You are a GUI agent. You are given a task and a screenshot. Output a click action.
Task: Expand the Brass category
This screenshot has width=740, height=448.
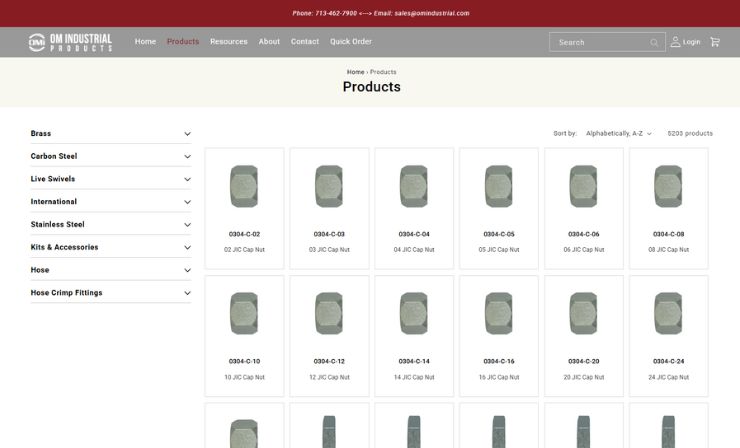click(110, 134)
